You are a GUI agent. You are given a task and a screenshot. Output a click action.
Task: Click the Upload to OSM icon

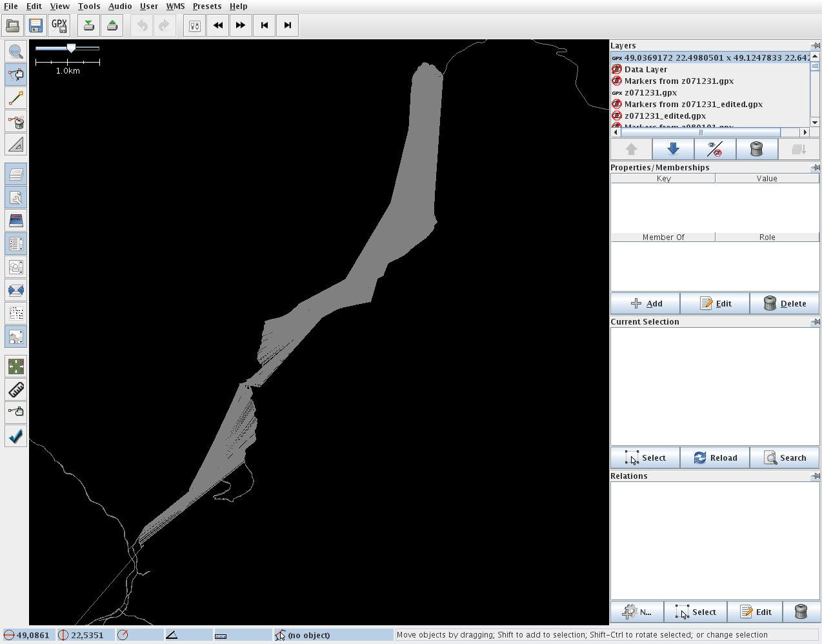click(x=112, y=26)
